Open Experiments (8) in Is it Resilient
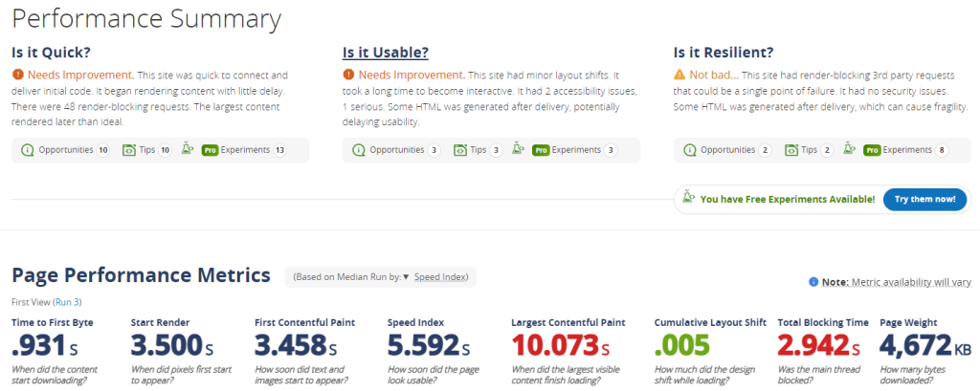This screenshot has width=980, height=391. [906, 150]
